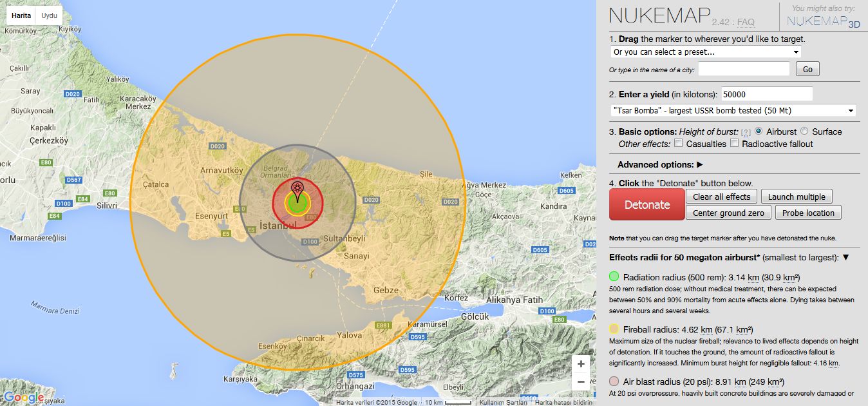Click the yellow fireball radius legend circle
The height and width of the screenshot is (406, 868).
[x=614, y=329]
